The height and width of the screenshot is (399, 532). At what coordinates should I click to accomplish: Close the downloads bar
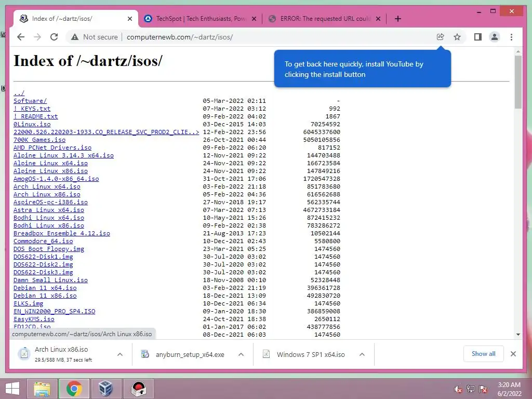click(x=513, y=354)
